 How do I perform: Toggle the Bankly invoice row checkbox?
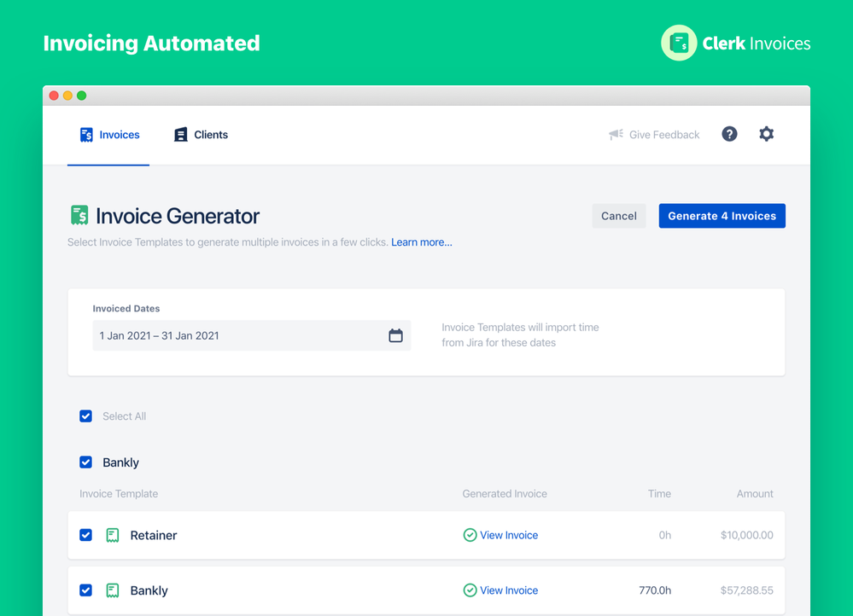pos(85,590)
